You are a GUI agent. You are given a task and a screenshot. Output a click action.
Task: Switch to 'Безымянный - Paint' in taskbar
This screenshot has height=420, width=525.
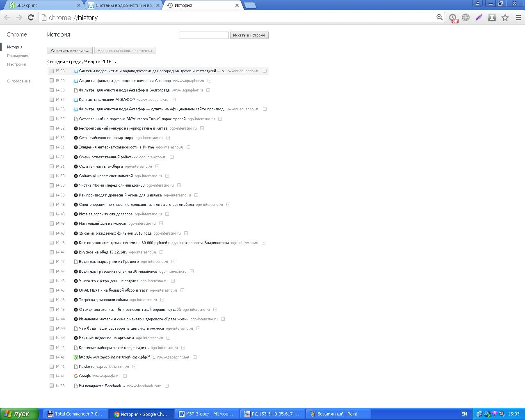coord(338,414)
